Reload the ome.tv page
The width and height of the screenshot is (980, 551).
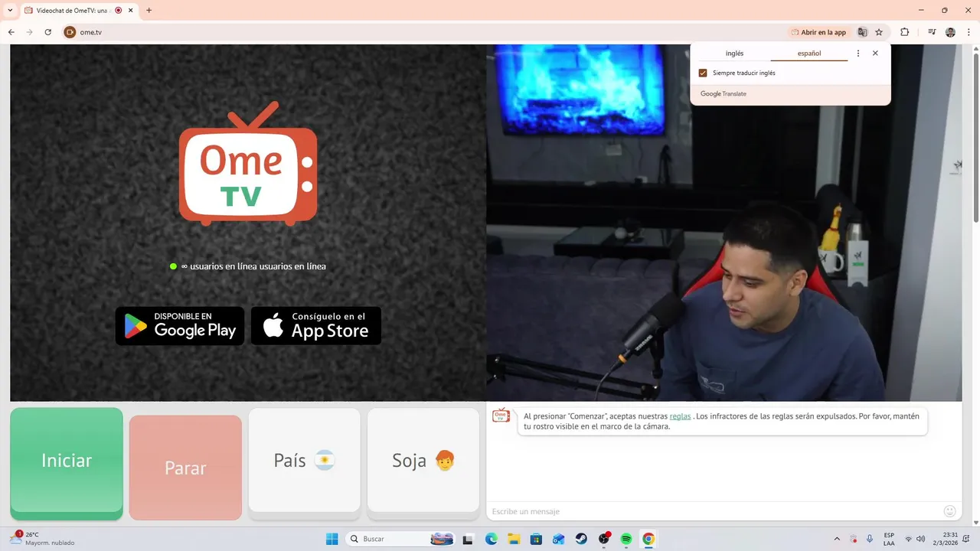point(48,32)
